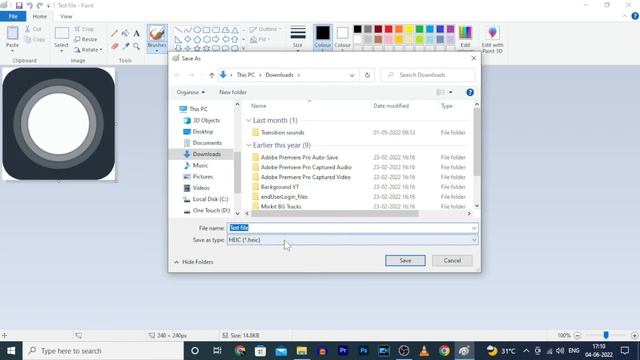
Task: Open Task View on the taskbar
Action: pos(217,351)
